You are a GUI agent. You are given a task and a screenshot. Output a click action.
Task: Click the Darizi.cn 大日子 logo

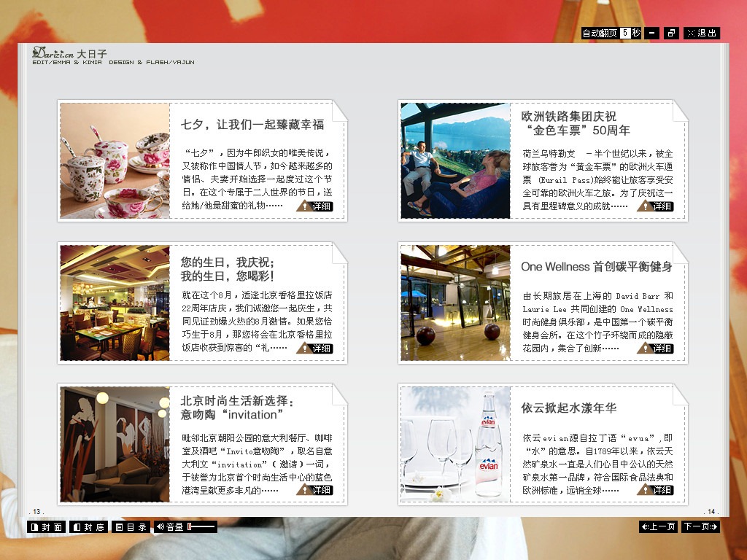point(69,52)
